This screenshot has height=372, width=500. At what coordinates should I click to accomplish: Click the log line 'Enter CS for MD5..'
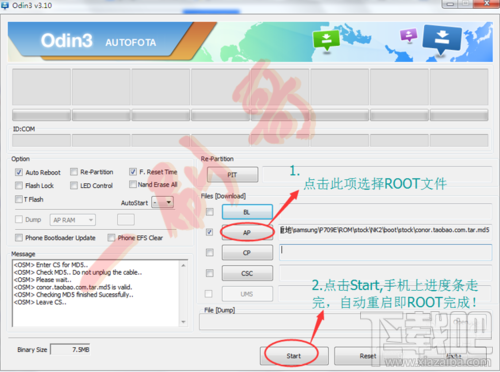51,265
